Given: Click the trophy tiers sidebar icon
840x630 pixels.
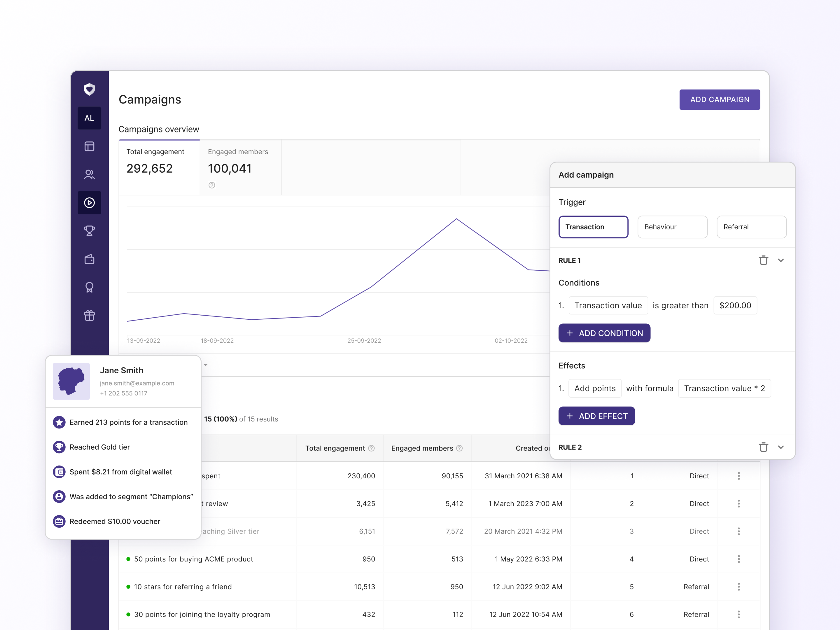Looking at the screenshot, I should (89, 231).
